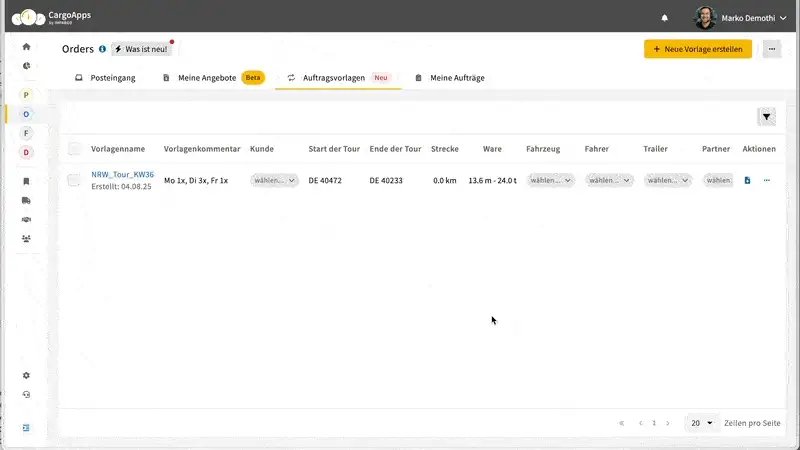Screen dimensions: 800x450
Task: Click the Ende der Tour column header
Action: tap(395, 148)
